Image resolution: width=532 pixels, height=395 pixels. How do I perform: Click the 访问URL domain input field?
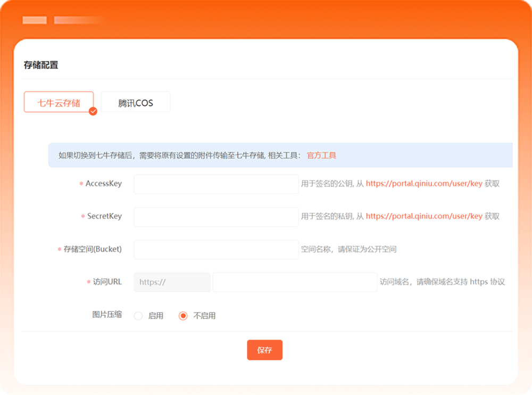coord(295,282)
